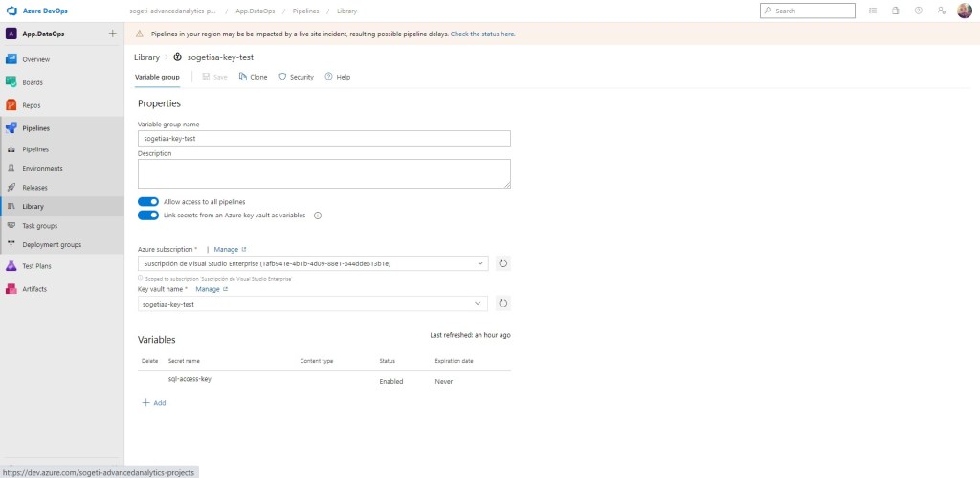
Task: Open Artifacts from the sidebar
Action: pos(33,288)
